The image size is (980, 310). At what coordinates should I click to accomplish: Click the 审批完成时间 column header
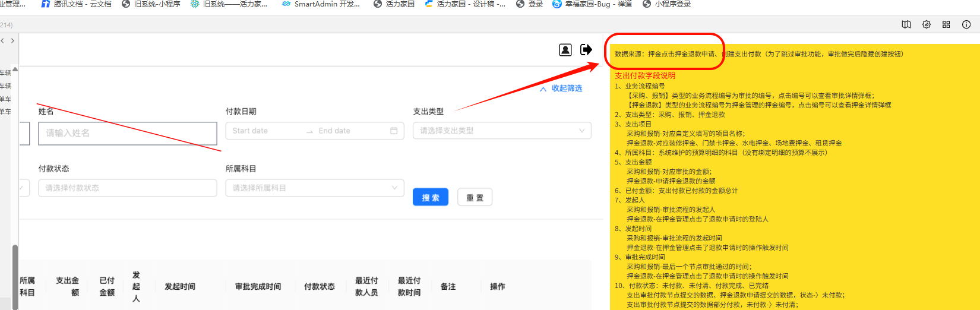pyautogui.click(x=258, y=286)
